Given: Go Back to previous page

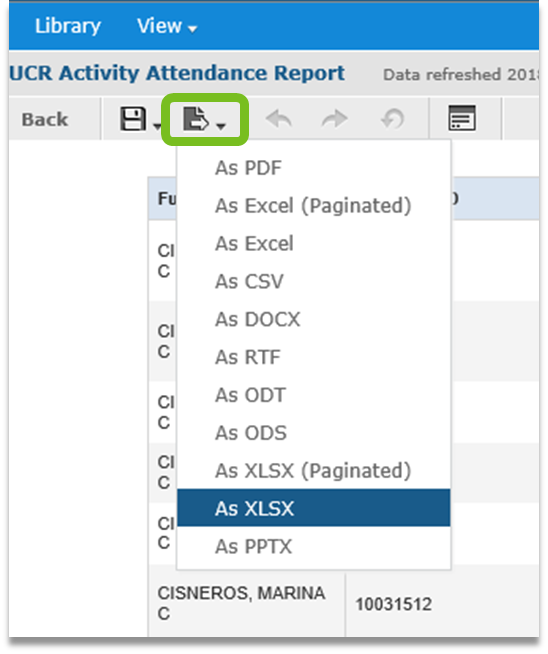Looking at the screenshot, I should point(45,120).
